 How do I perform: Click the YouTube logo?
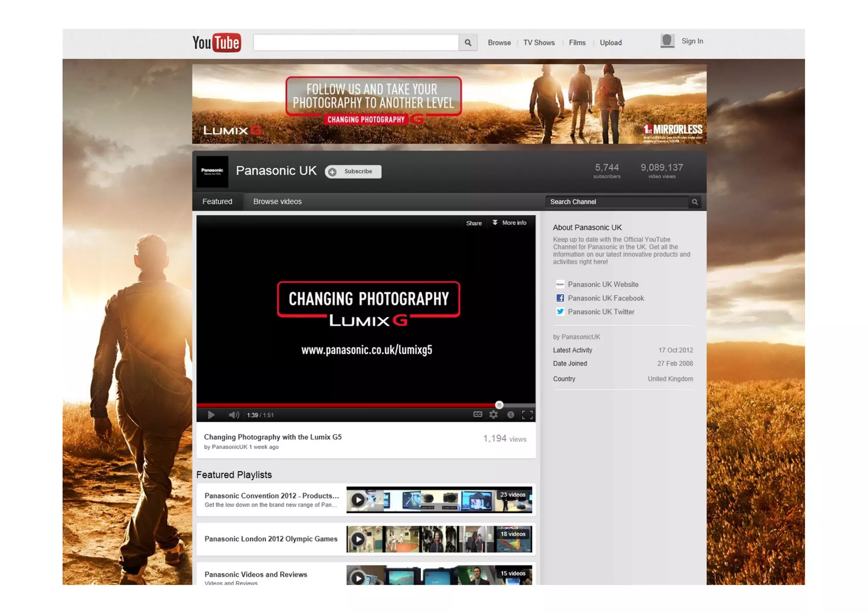(x=217, y=42)
